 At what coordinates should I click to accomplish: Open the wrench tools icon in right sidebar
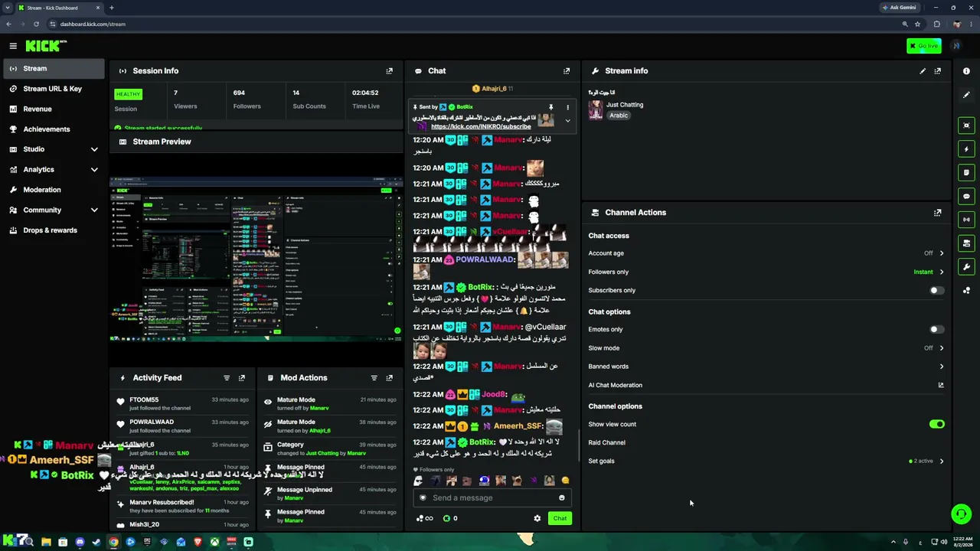click(x=966, y=267)
